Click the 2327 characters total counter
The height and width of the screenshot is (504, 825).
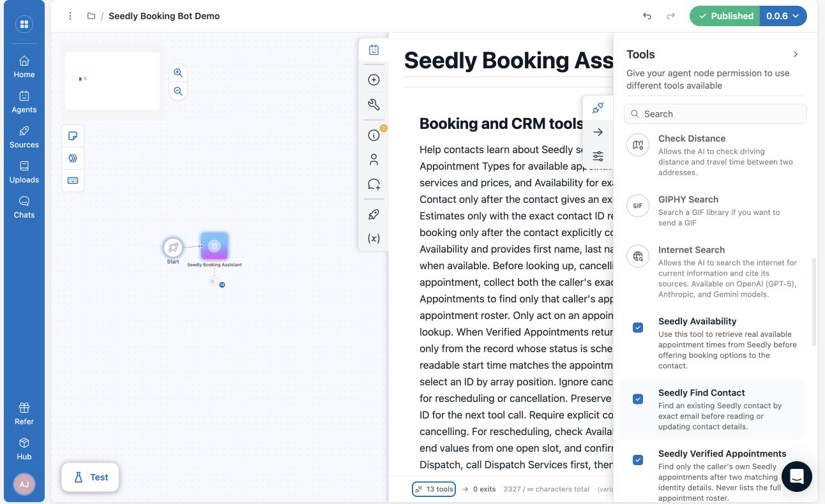pyautogui.click(x=546, y=489)
